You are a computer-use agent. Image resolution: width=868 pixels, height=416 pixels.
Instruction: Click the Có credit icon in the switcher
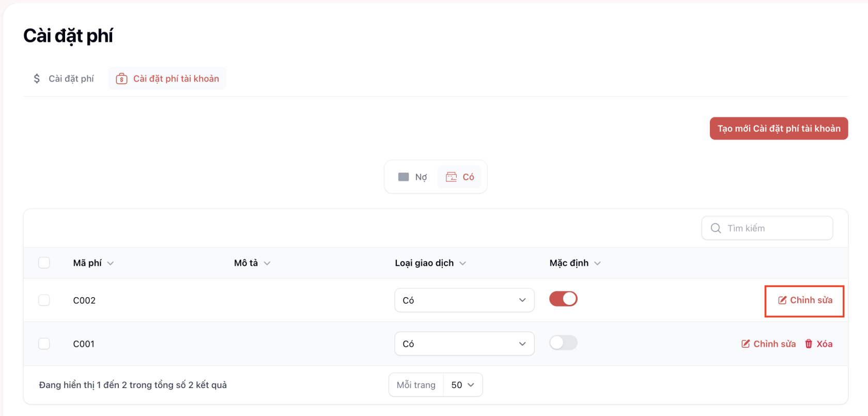point(451,177)
